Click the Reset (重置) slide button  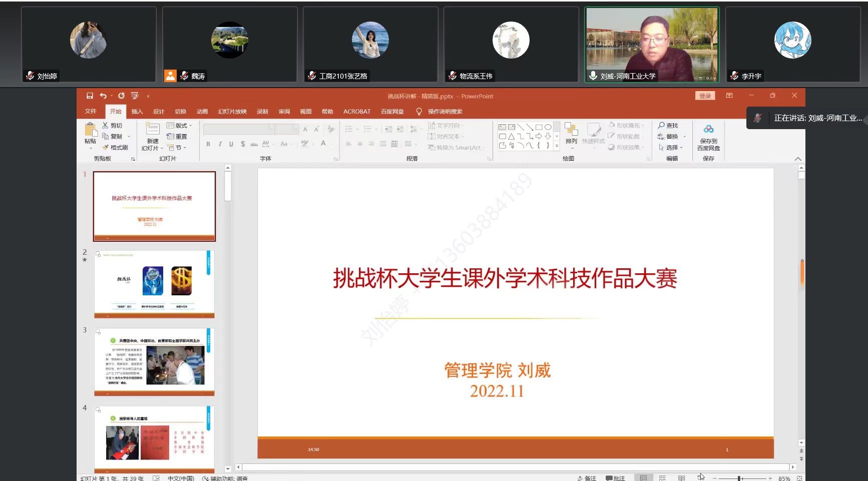coord(177,137)
